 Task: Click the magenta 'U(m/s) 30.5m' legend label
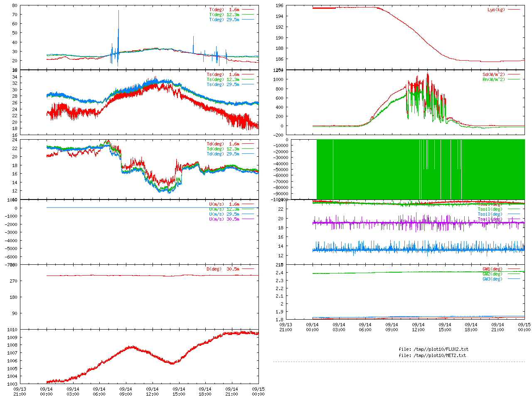coord(224,219)
